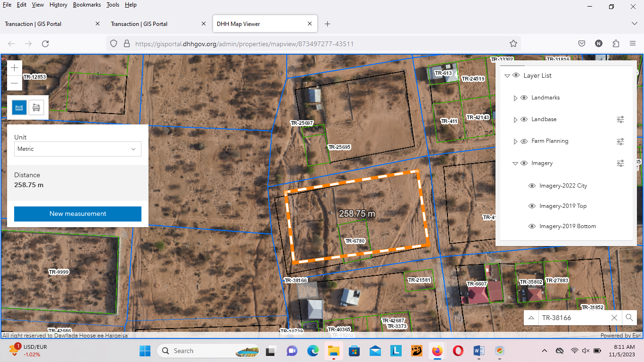Show hidden system tray icons
Image resolution: width=644 pixels, height=362 pixels.
pyautogui.click(x=544, y=351)
